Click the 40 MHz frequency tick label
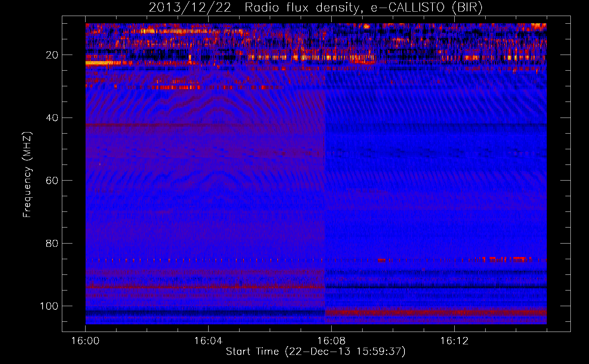 pos(52,118)
